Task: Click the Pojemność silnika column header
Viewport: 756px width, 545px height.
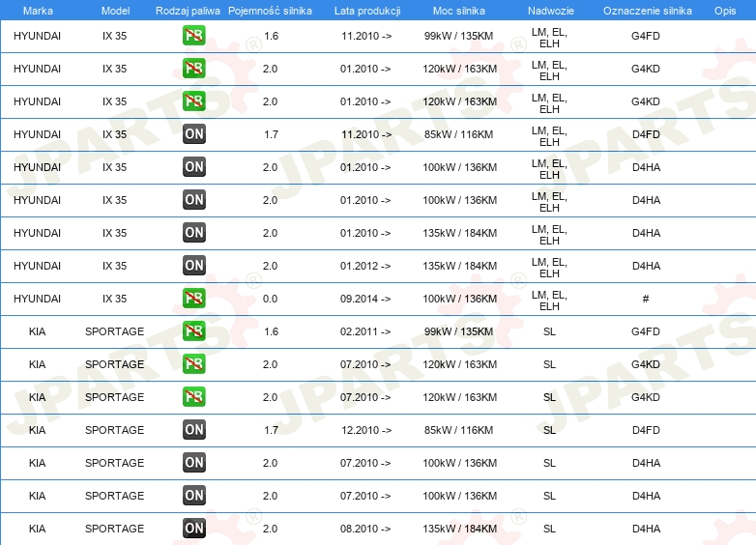Action: (270, 10)
